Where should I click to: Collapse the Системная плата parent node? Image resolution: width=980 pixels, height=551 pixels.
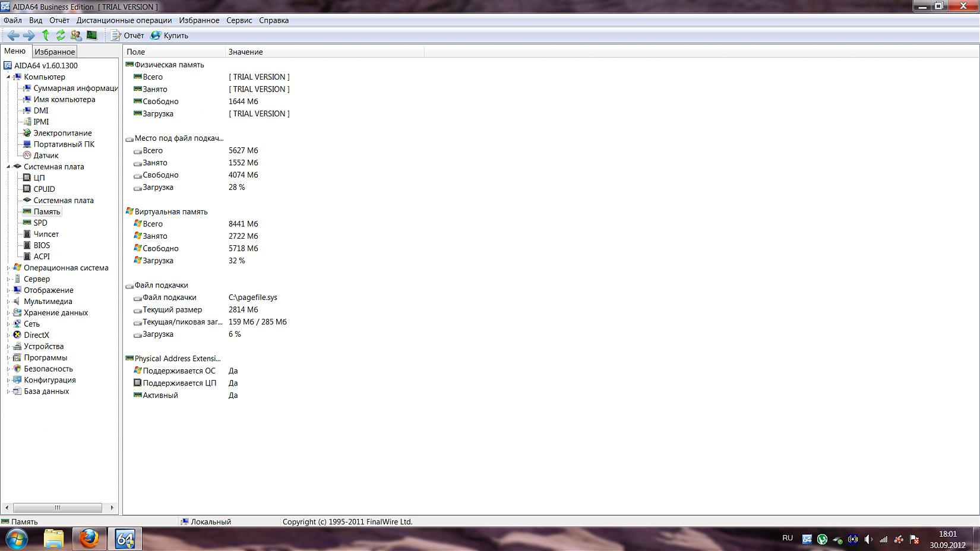coord(8,167)
